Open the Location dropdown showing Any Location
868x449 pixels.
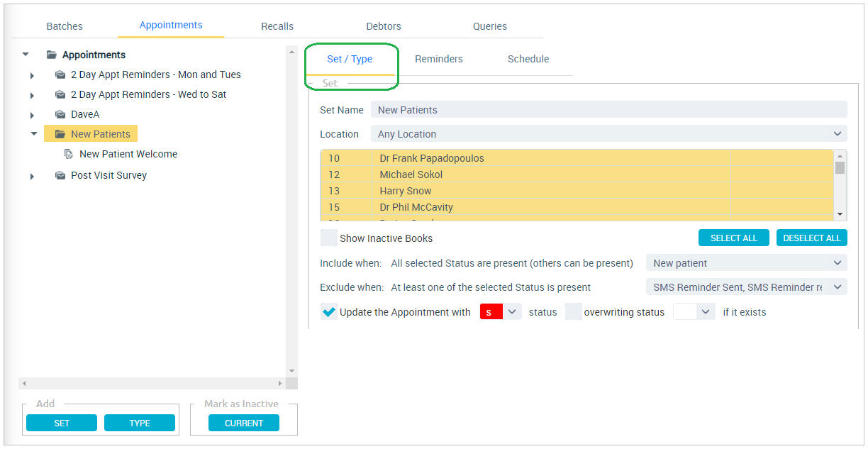(x=608, y=134)
